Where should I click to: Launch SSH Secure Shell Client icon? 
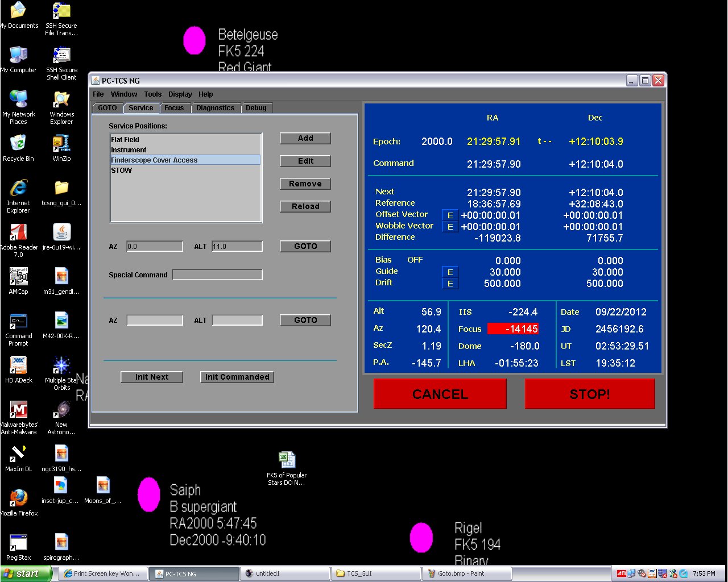point(61,63)
